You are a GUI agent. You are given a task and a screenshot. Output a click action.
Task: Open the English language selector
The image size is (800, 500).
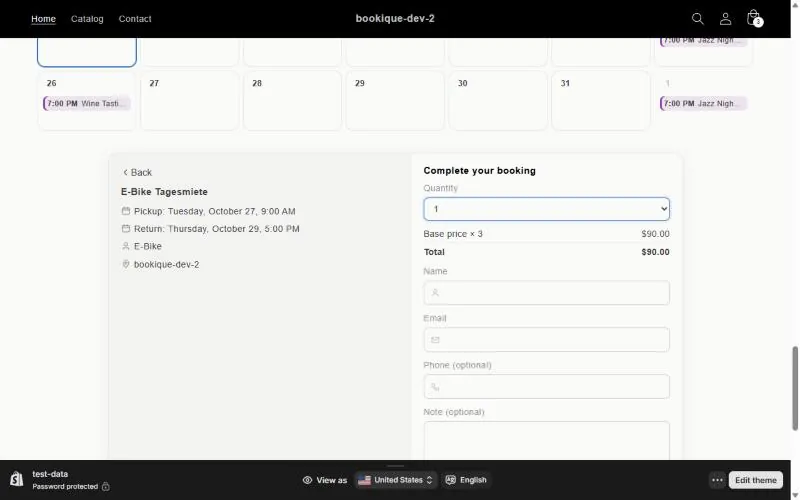(466, 480)
